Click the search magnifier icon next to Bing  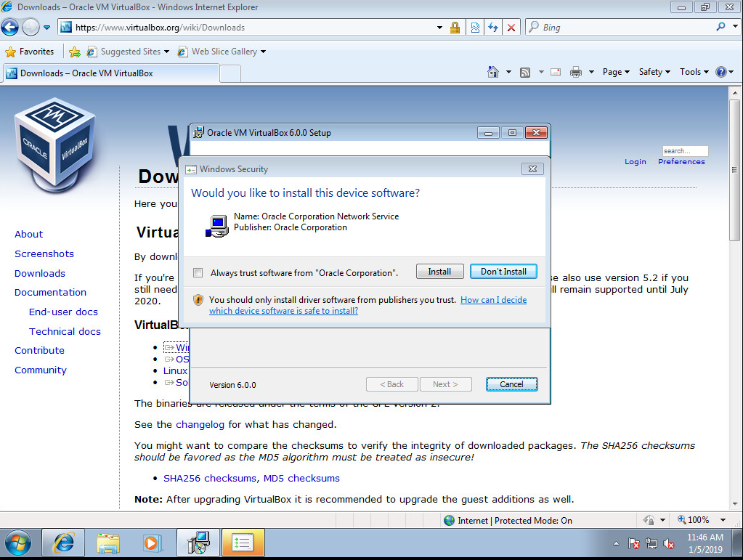(x=720, y=27)
